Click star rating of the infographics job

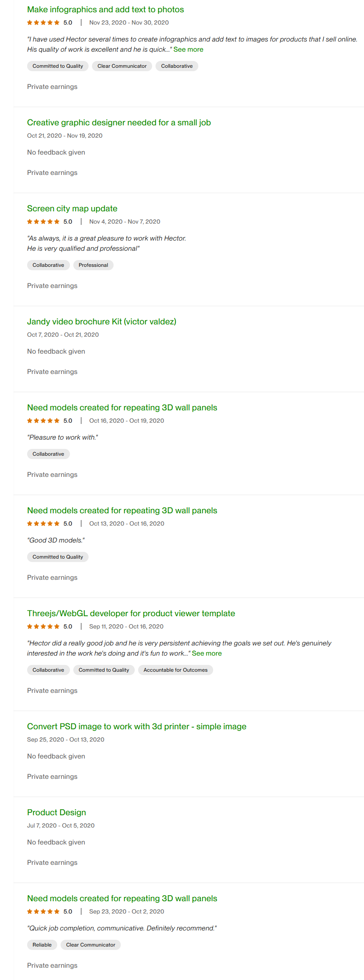pyautogui.click(x=43, y=22)
